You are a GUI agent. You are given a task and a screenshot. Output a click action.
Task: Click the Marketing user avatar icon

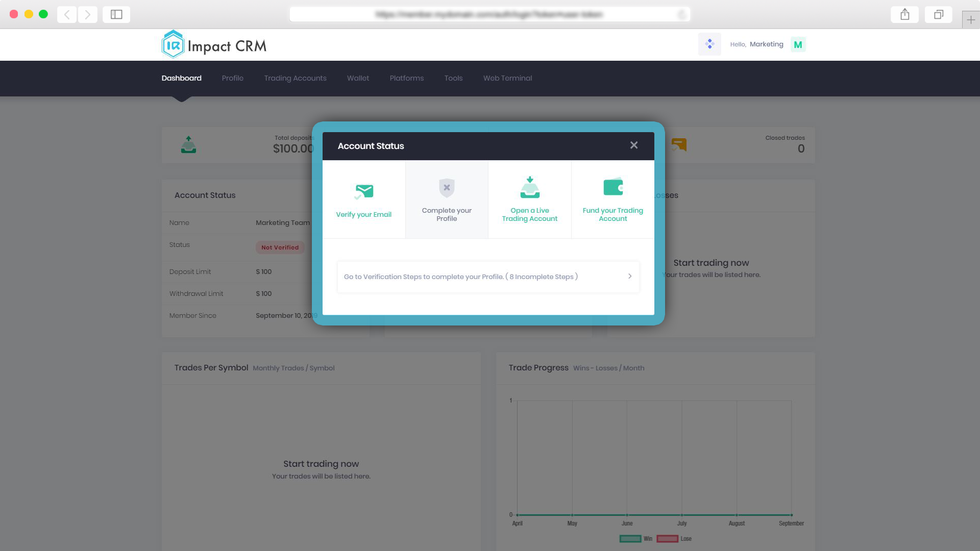[798, 44]
